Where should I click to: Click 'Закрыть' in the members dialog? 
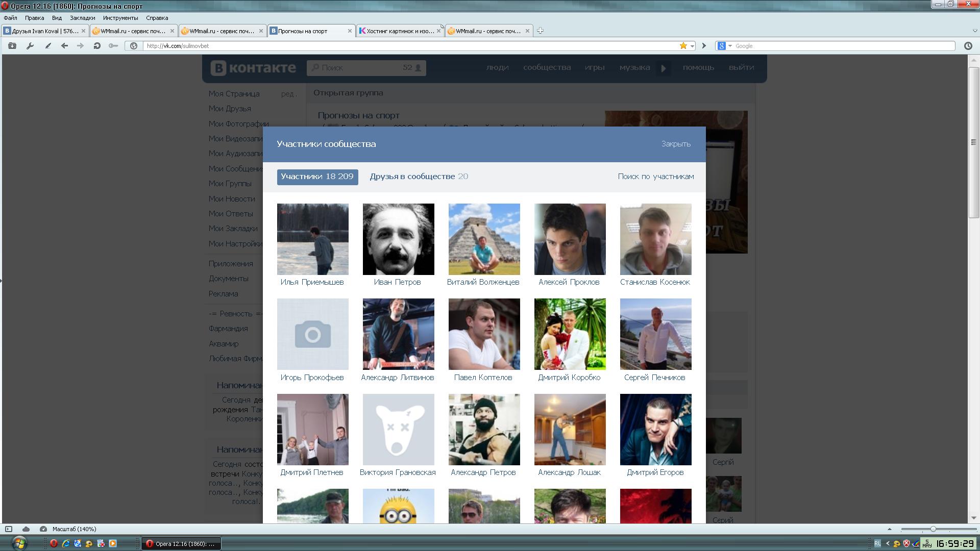coord(676,144)
